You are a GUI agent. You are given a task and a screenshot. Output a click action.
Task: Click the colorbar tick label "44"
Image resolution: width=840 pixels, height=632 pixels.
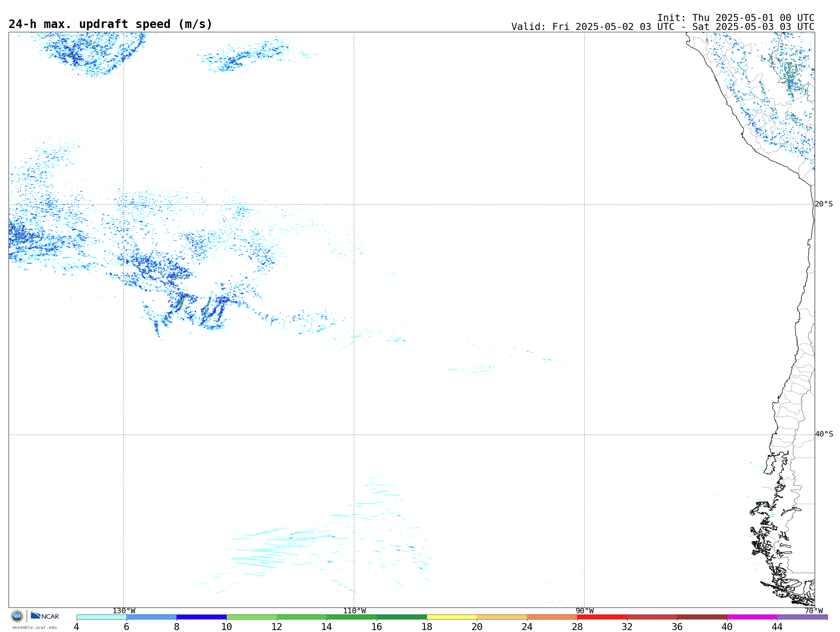(x=777, y=627)
